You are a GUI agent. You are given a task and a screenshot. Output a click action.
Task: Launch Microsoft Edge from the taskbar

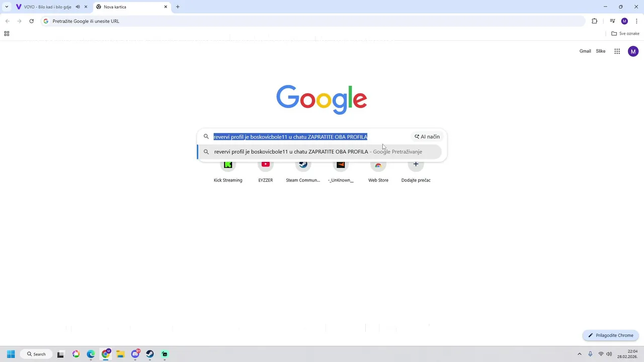click(91, 354)
